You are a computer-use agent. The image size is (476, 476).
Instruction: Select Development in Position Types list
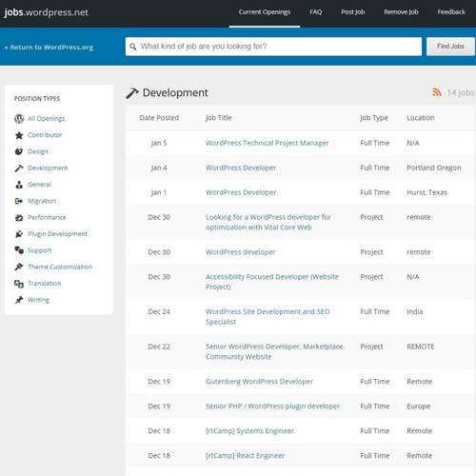click(x=48, y=169)
